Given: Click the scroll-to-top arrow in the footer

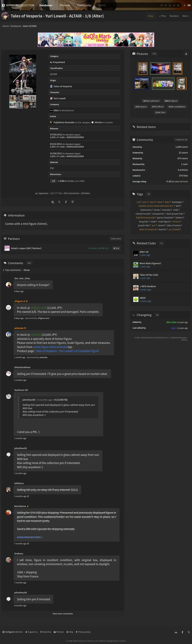Looking at the screenshot, I should coord(176,632).
